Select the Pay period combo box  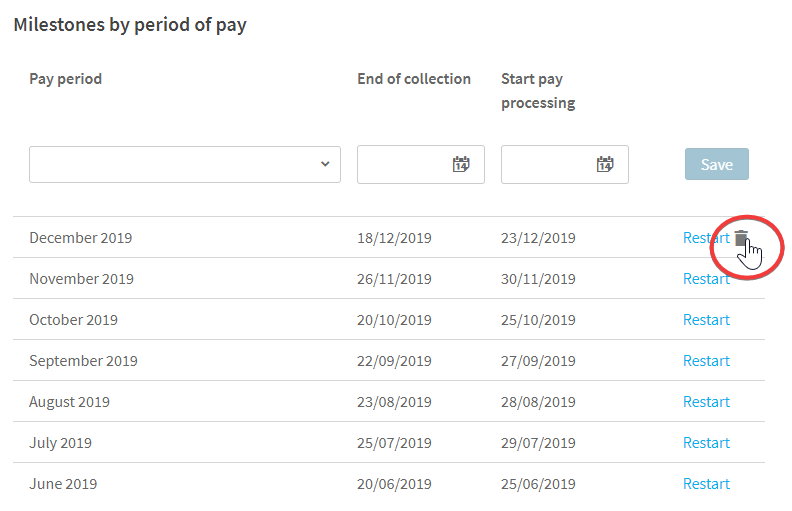pyautogui.click(x=185, y=165)
